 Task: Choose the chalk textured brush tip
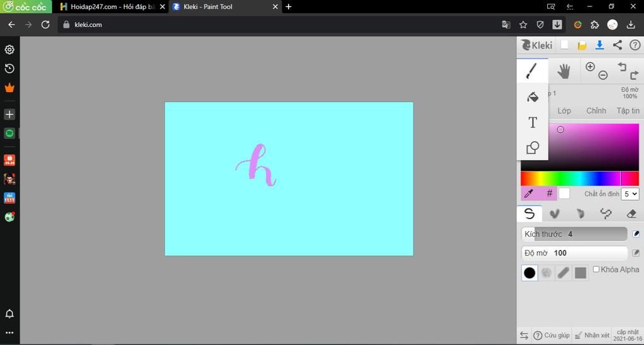pyautogui.click(x=547, y=273)
